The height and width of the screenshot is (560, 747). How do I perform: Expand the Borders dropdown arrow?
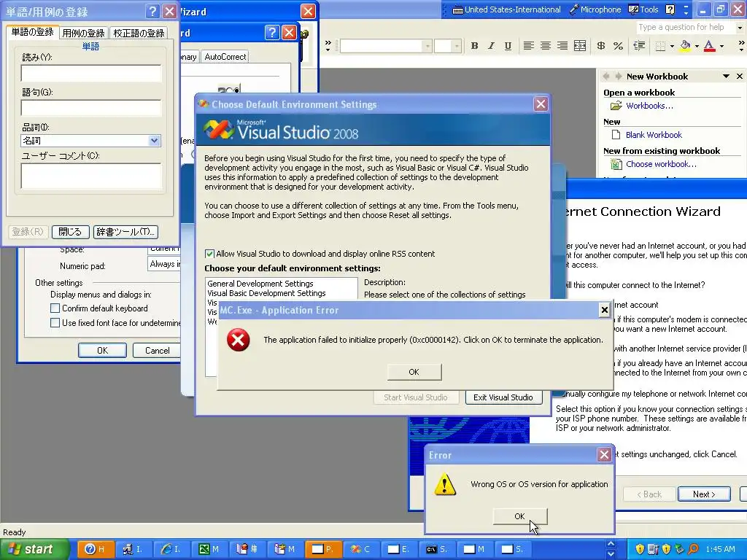[x=672, y=46]
